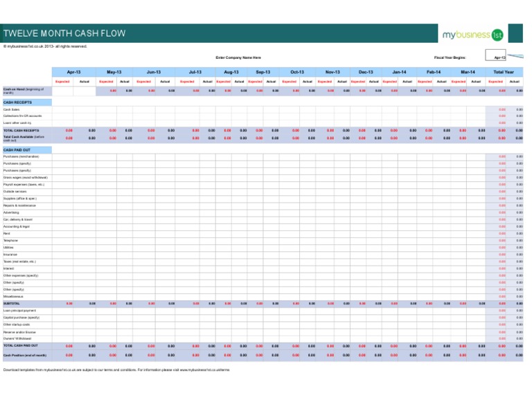Select the 'TWELVE MONTH CASH FLOW' title
Viewport: 532px width, 411px height.
(x=64, y=33)
